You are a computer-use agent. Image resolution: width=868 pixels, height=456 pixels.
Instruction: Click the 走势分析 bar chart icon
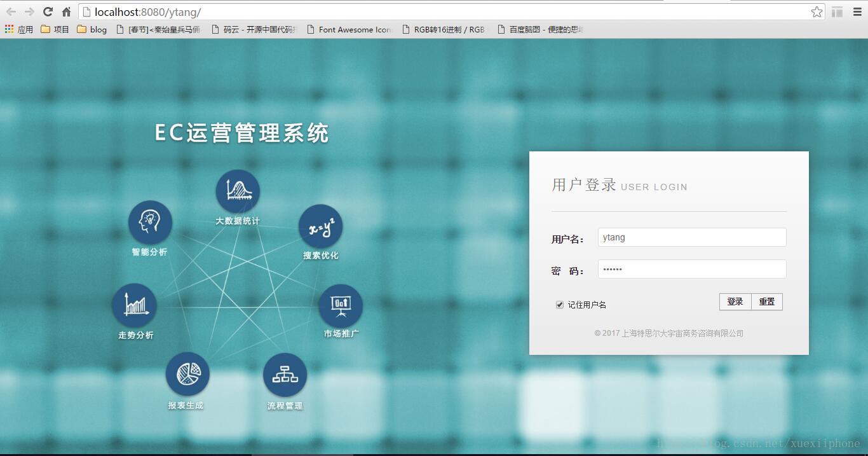(x=134, y=305)
